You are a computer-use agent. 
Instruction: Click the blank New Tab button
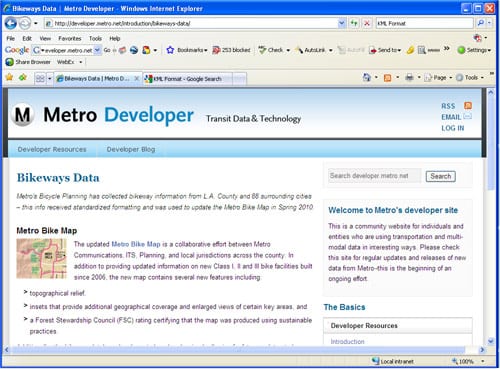[x=239, y=79]
